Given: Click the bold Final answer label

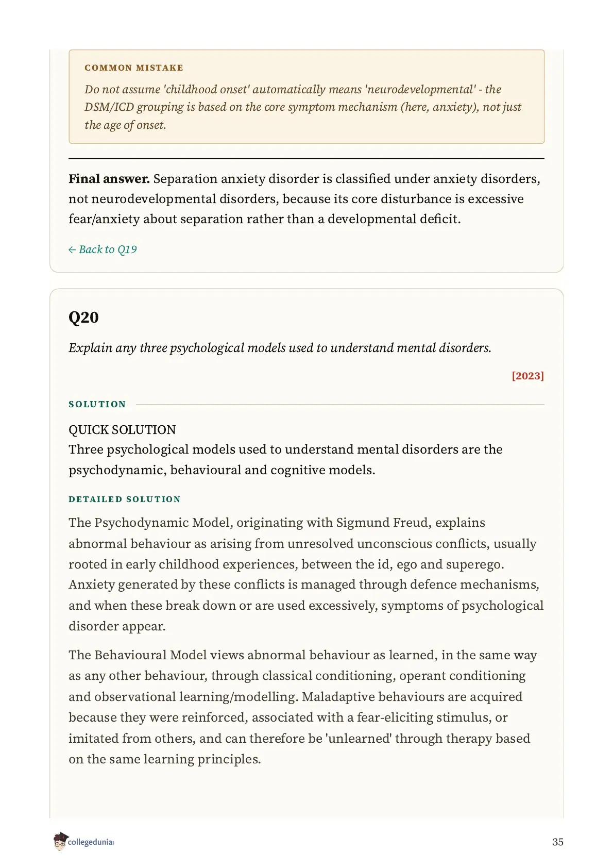Looking at the screenshot, I should click(109, 179).
